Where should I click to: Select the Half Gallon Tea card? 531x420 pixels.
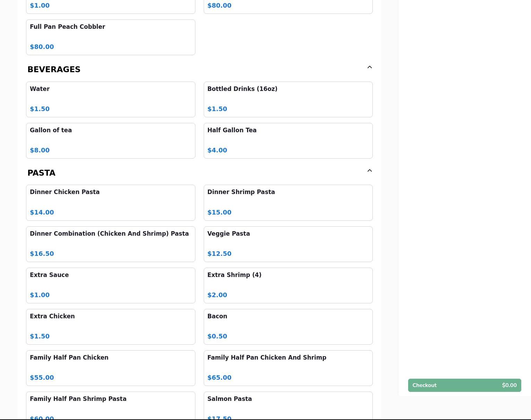tap(288, 141)
